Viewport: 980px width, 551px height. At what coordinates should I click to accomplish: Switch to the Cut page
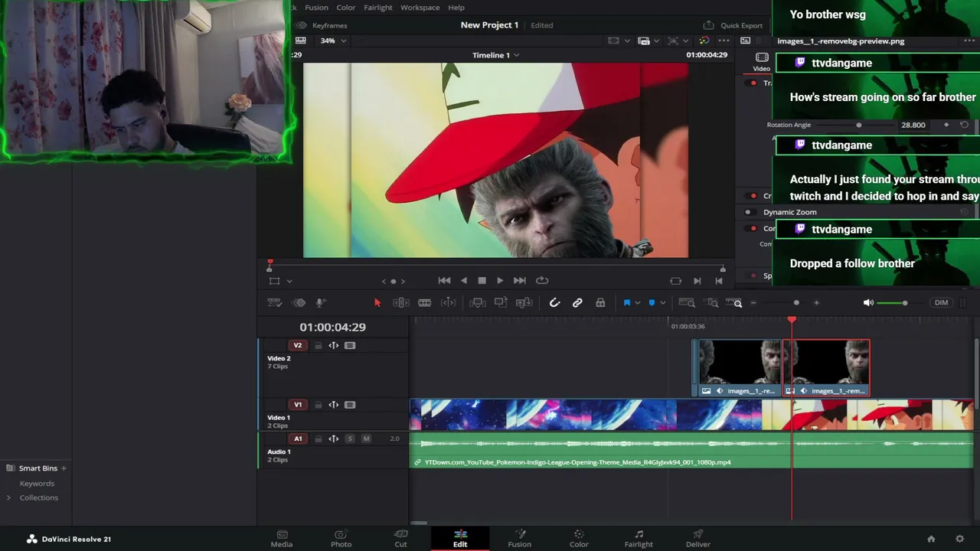[x=400, y=539]
